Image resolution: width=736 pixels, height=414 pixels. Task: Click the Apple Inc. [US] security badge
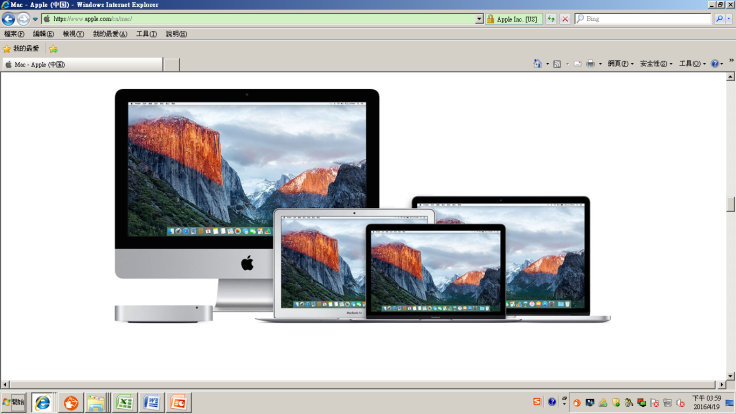coord(512,19)
